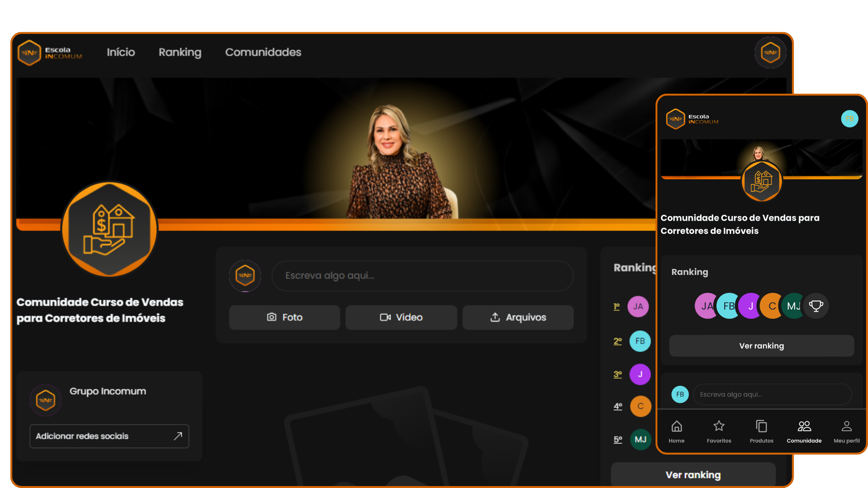
Task: Open the profile avatar in the top-right header
Action: pos(770,53)
